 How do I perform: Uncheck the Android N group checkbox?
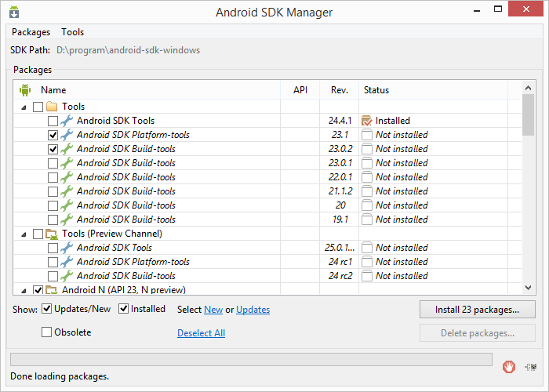pos(38,290)
